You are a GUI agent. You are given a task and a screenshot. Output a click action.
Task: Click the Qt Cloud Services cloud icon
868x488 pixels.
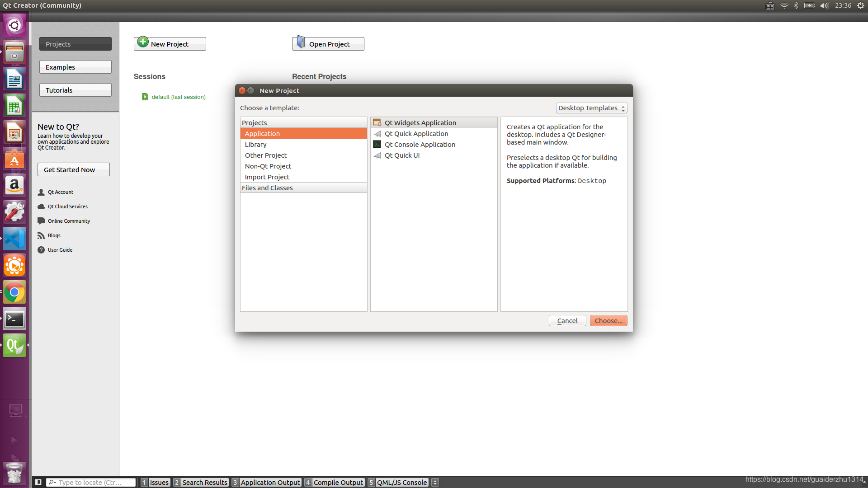click(41, 206)
